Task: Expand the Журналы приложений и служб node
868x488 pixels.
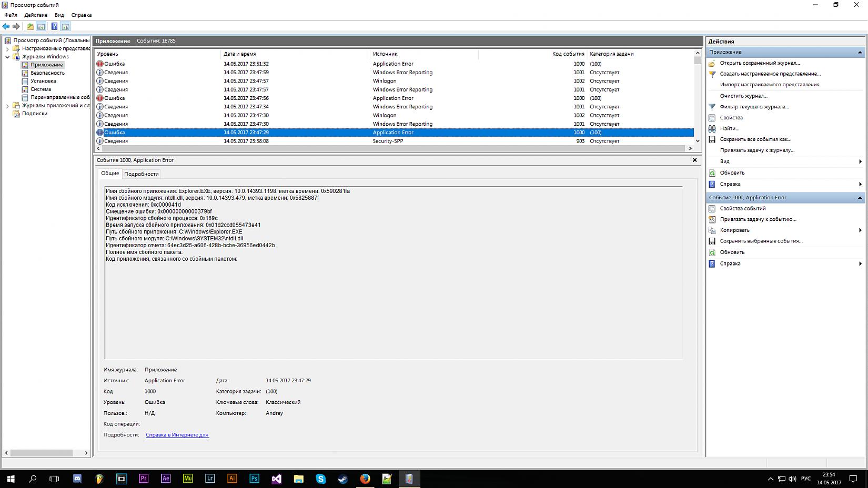Action: click(x=7, y=106)
